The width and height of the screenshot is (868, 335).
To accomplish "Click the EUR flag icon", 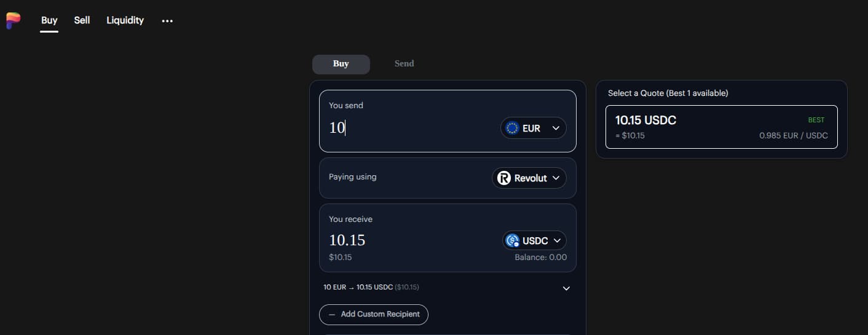I will 511,128.
